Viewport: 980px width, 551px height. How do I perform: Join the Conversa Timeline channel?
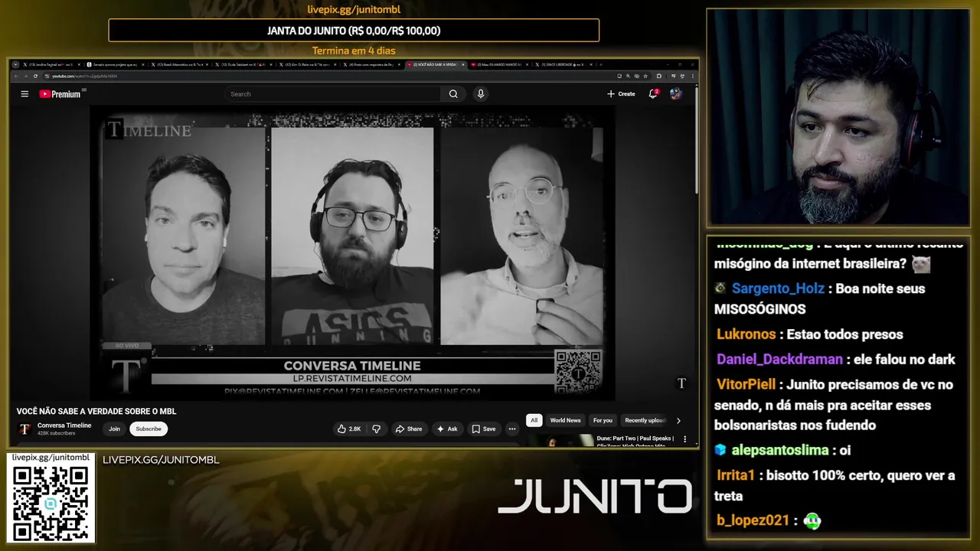coord(114,429)
